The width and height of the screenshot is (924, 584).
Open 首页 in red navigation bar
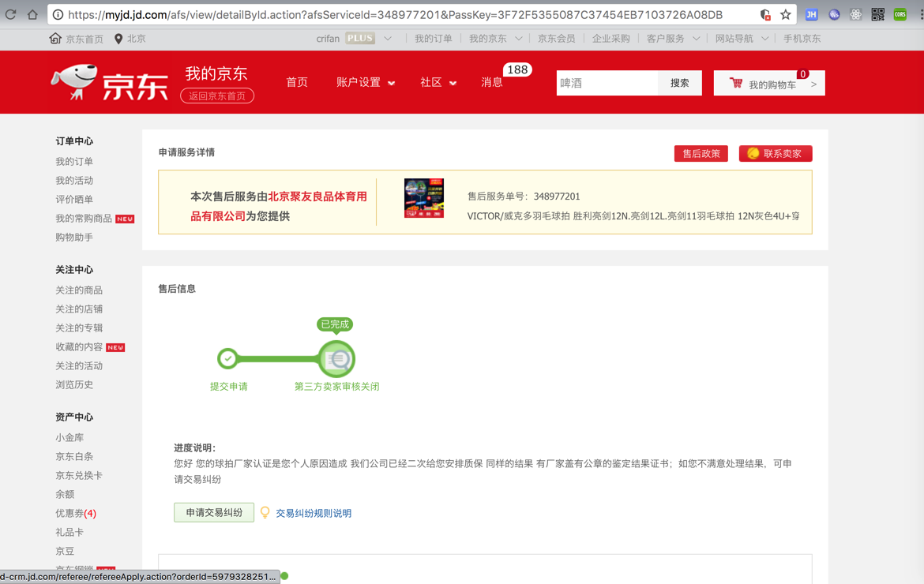[297, 82]
